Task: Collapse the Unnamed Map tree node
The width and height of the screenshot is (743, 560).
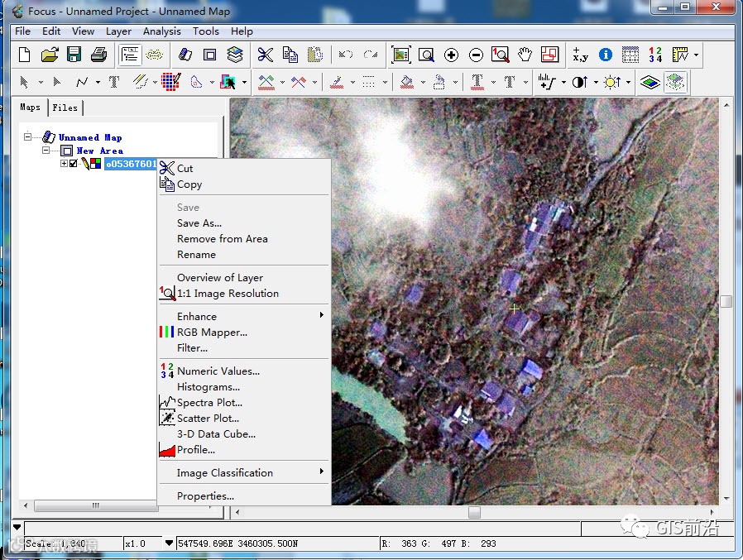Action: tap(28, 137)
